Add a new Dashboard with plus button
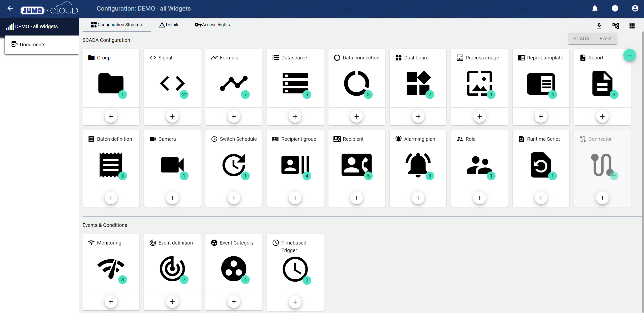This screenshot has width=644, height=313. pos(418,116)
